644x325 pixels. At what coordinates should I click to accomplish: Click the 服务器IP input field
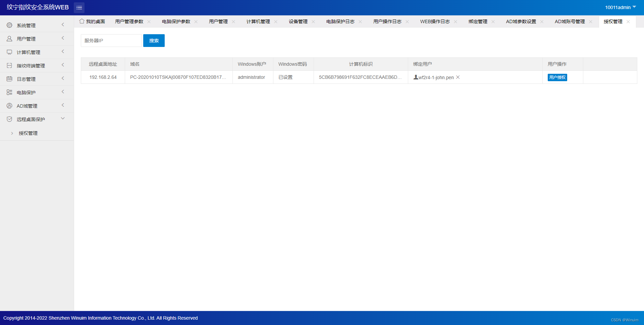pos(111,41)
